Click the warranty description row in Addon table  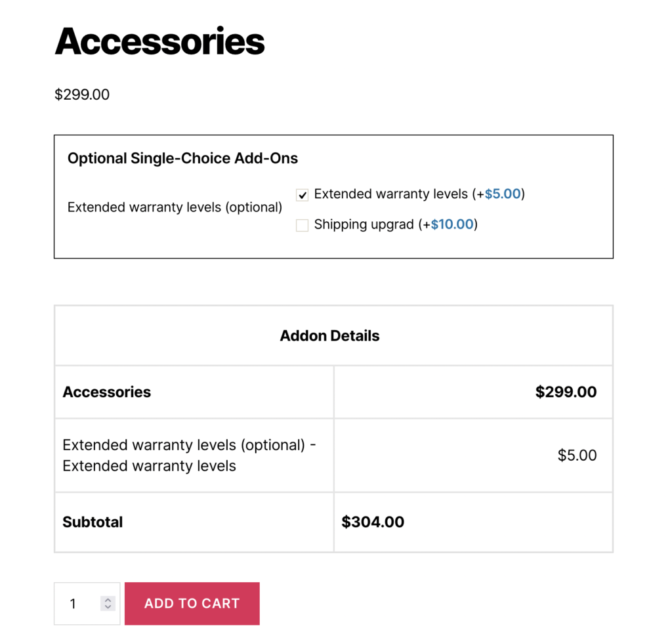189,456
